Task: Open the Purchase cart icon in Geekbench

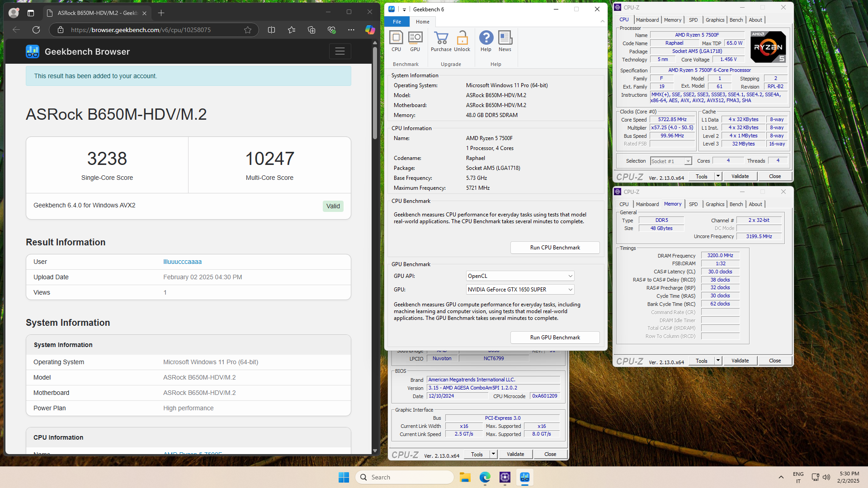Action: (x=441, y=42)
